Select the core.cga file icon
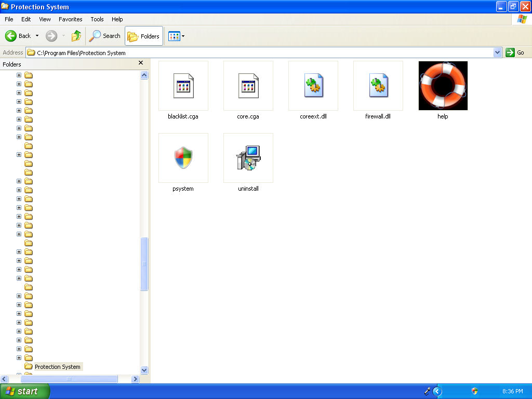Image resolution: width=532 pixels, height=399 pixels. [248, 86]
